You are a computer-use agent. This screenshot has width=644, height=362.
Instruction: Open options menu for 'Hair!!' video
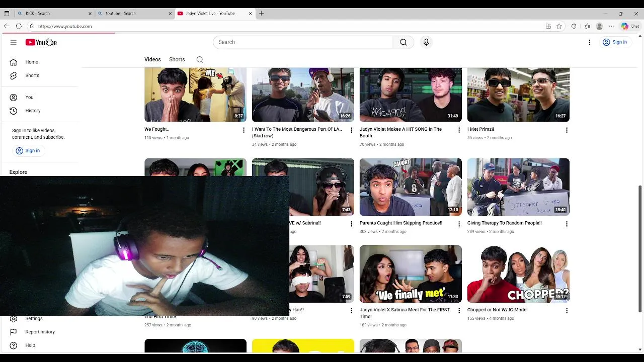(x=351, y=311)
